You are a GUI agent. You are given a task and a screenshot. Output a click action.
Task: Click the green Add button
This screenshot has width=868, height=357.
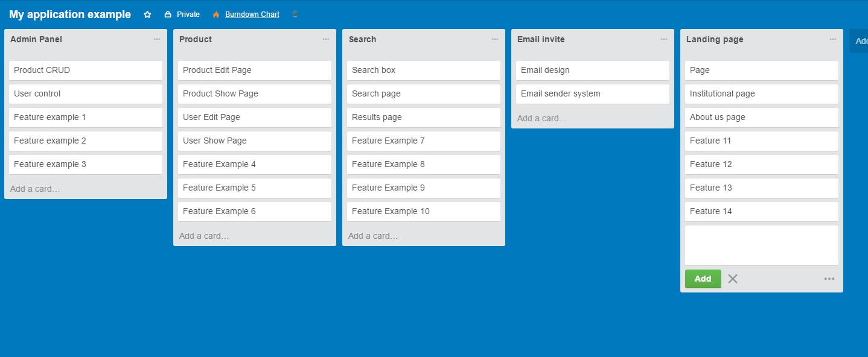coord(703,279)
